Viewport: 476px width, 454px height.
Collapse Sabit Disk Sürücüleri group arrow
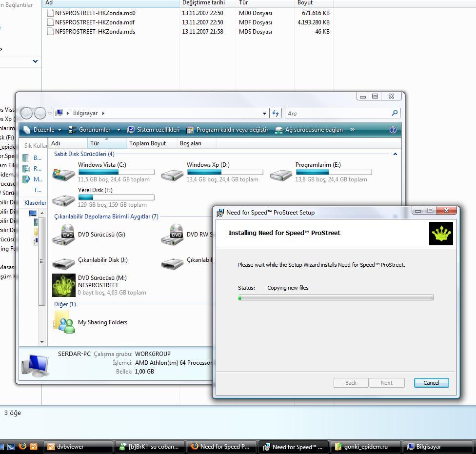pos(395,154)
